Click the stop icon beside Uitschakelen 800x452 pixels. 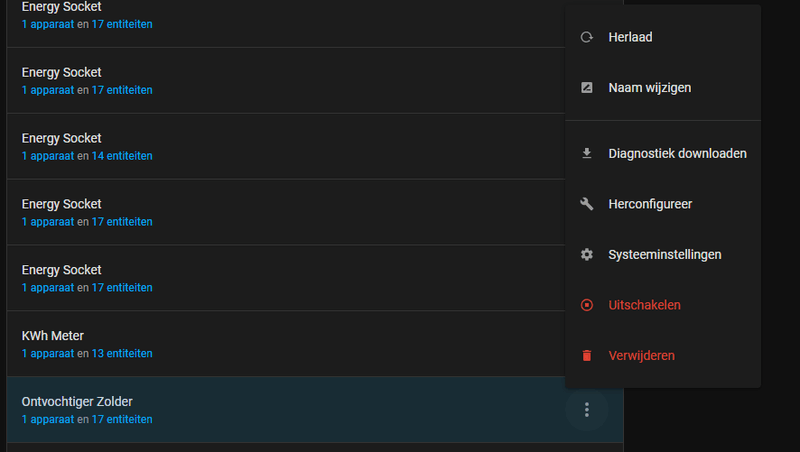point(587,305)
